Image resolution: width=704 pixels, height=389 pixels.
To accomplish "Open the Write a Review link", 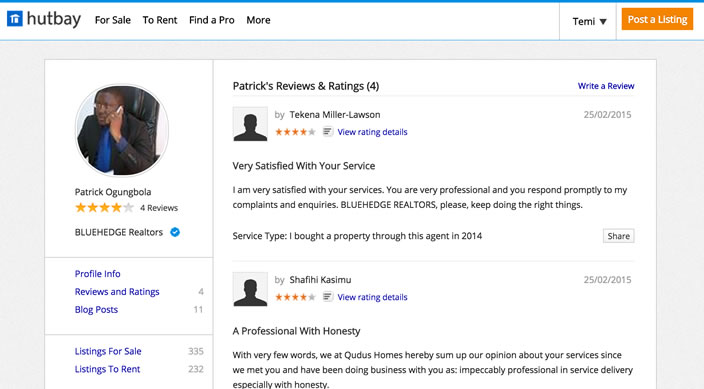I will (x=606, y=86).
